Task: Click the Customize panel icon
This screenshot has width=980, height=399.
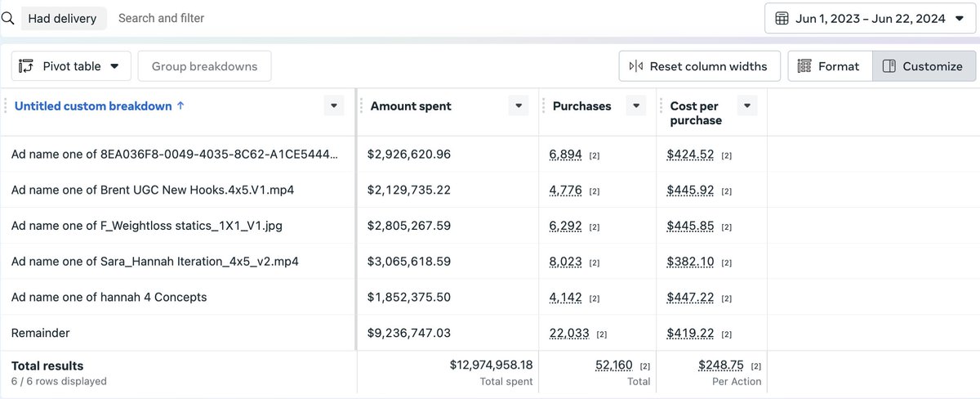Action: (x=889, y=66)
